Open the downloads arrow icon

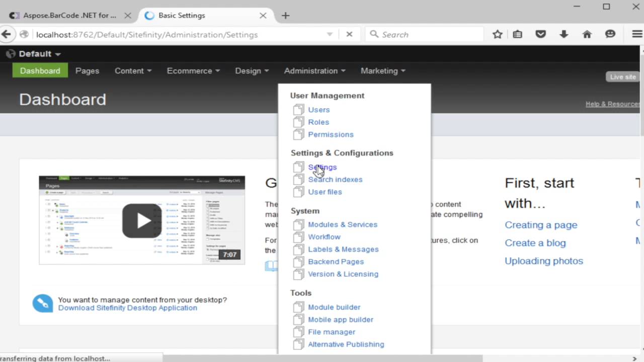click(563, 34)
